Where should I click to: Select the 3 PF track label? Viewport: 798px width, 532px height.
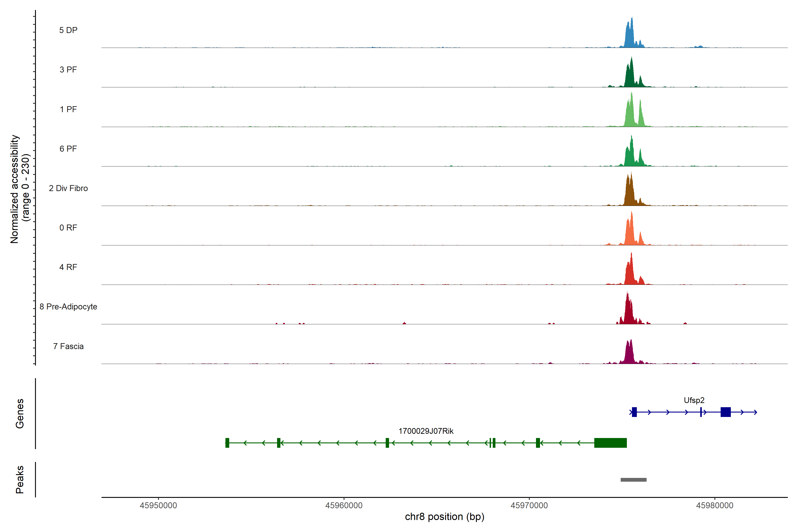tap(68, 70)
